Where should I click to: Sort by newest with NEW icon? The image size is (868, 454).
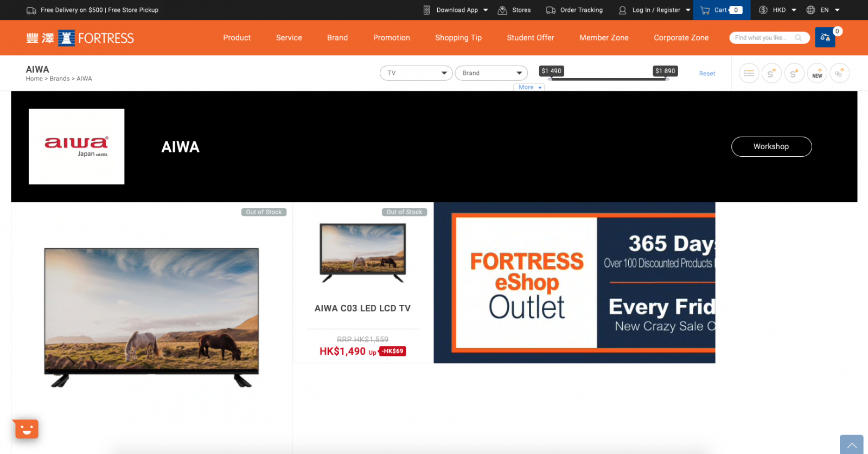click(x=817, y=73)
